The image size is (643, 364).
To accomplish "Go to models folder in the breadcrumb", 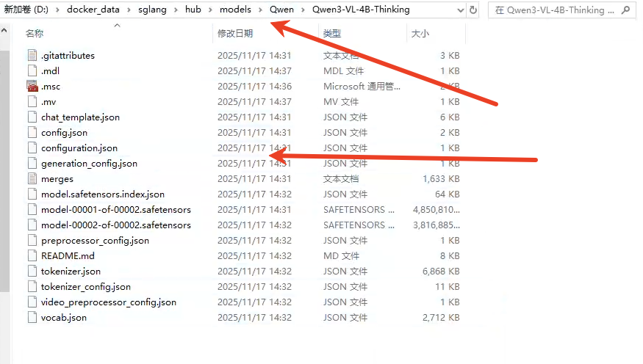I will tap(235, 10).
